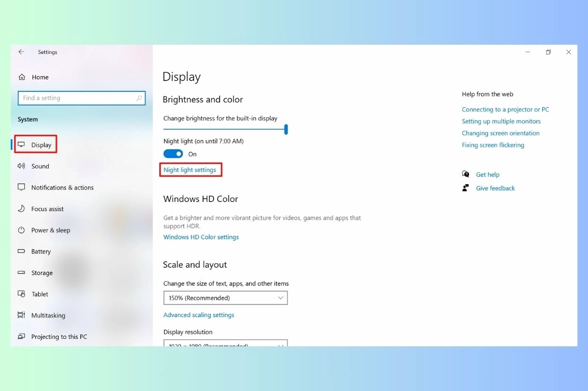
Task: Open the Display resolution dropdown
Action: [225, 343]
